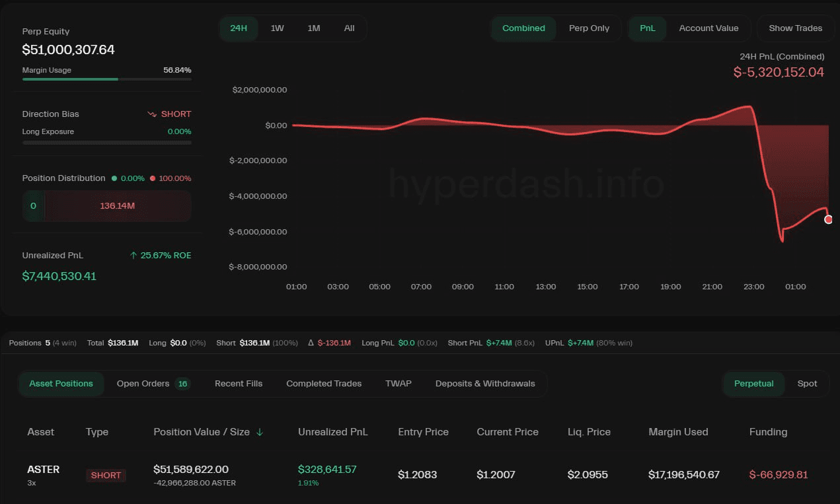840x504 pixels.
Task: Select the 1M time range
Action: click(x=313, y=28)
